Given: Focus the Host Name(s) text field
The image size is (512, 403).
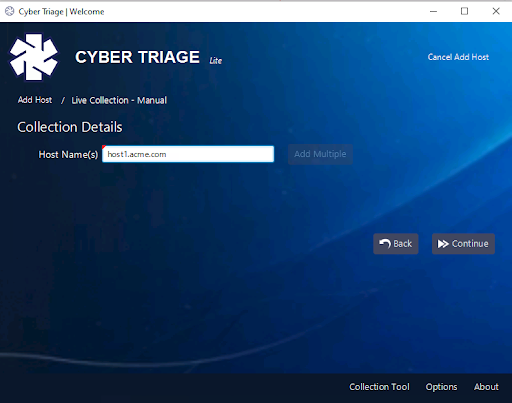Looking at the screenshot, I should (188, 154).
